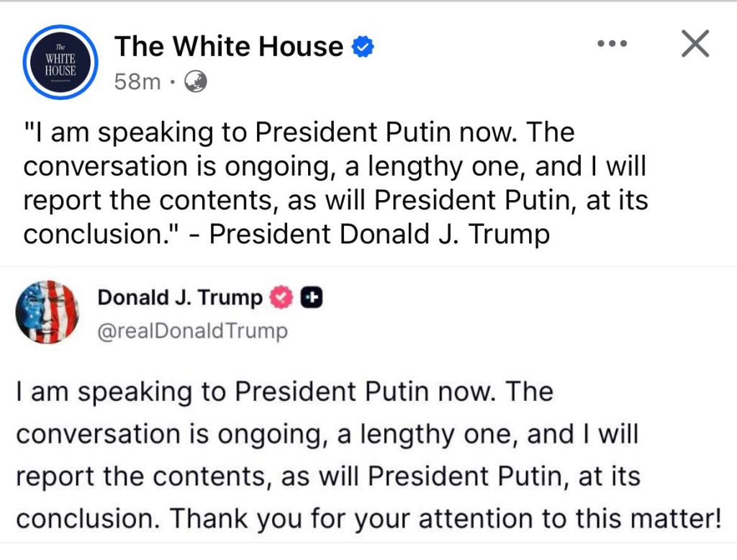Open the @realDonaldTrump handle
The width and height of the screenshot is (737, 560).
(x=192, y=331)
